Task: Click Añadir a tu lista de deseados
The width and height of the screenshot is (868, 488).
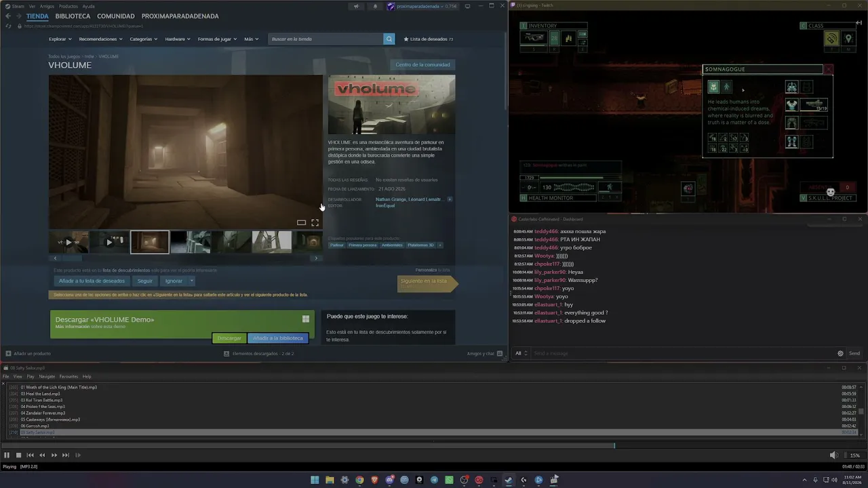Action: 92,281
